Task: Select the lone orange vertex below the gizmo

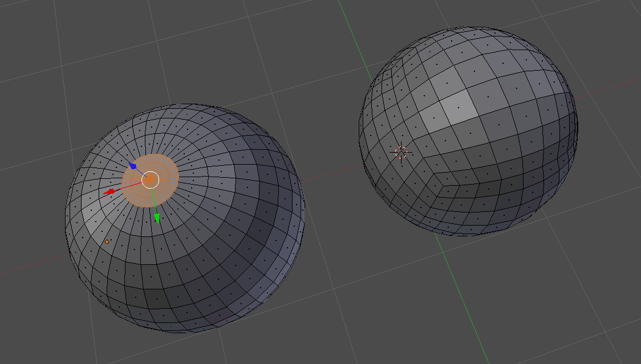Action: 107,242
